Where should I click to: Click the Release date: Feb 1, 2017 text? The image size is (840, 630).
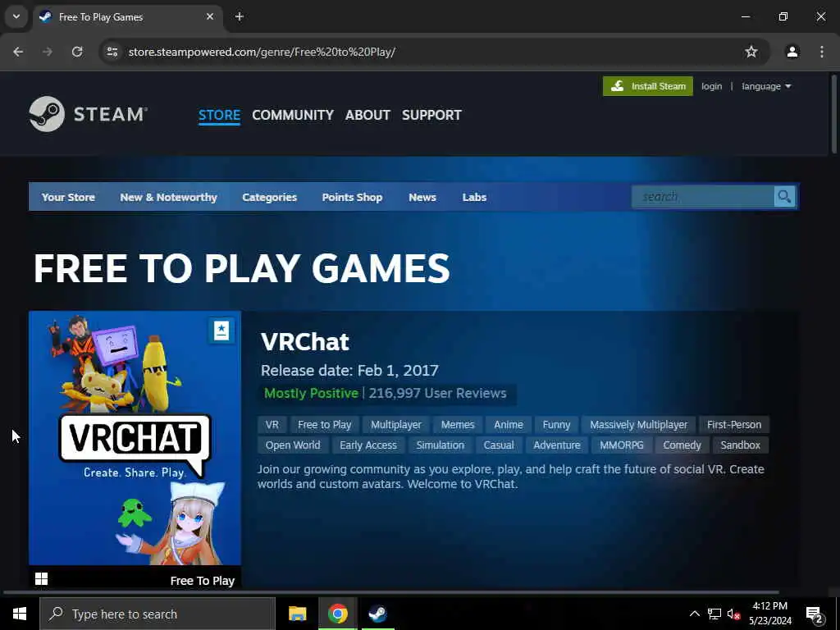click(349, 370)
